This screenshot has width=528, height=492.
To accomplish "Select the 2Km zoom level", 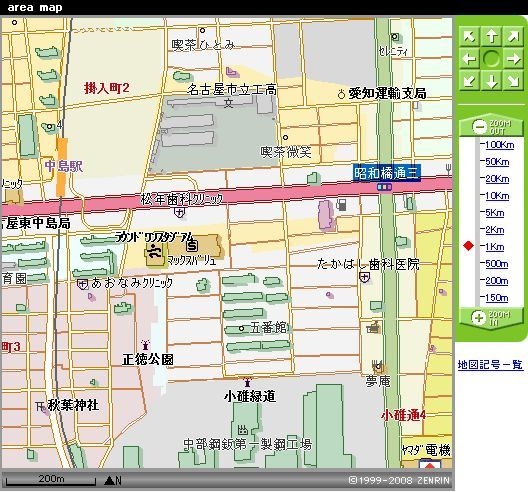I will coord(495,230).
